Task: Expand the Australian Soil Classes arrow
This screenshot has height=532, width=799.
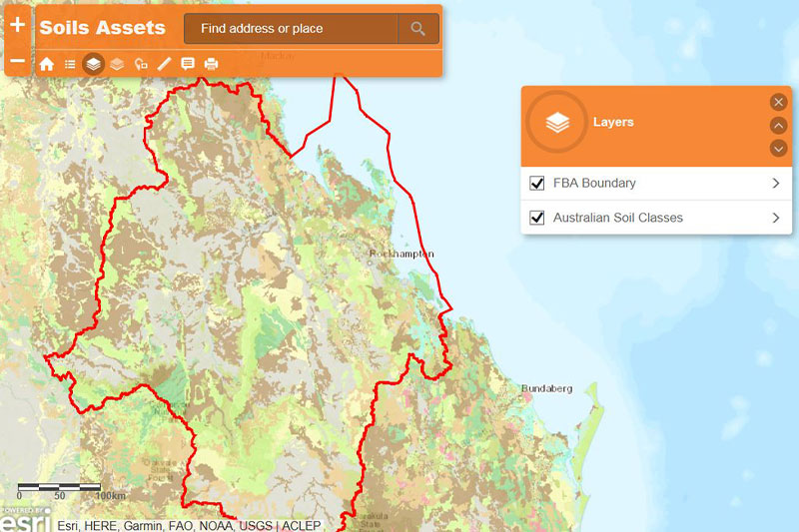Action: 776,218
